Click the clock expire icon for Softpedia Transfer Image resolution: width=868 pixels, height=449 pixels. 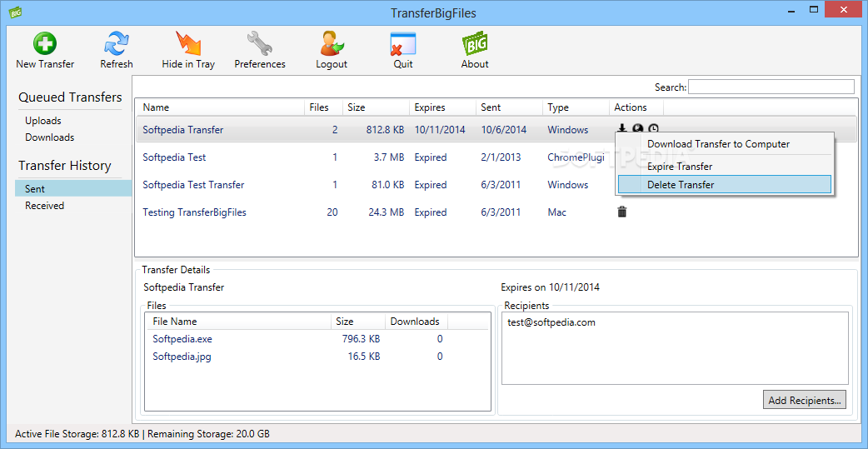point(654,128)
